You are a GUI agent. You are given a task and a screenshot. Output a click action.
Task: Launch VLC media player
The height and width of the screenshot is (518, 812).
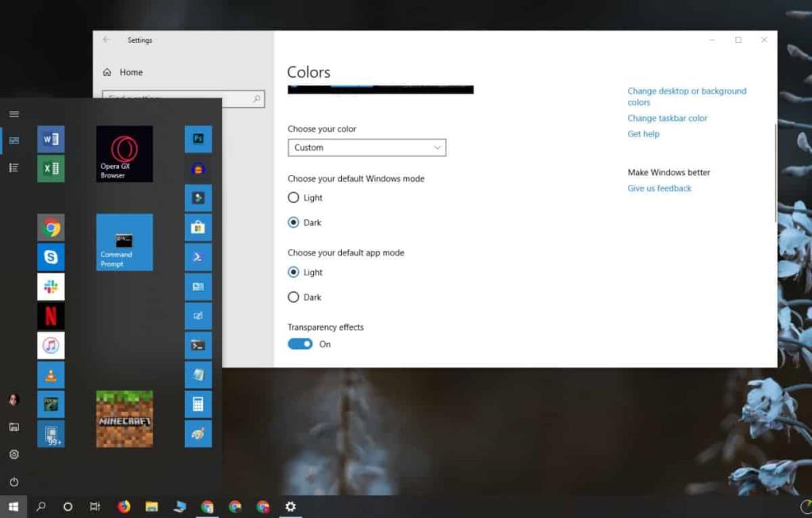(x=51, y=374)
